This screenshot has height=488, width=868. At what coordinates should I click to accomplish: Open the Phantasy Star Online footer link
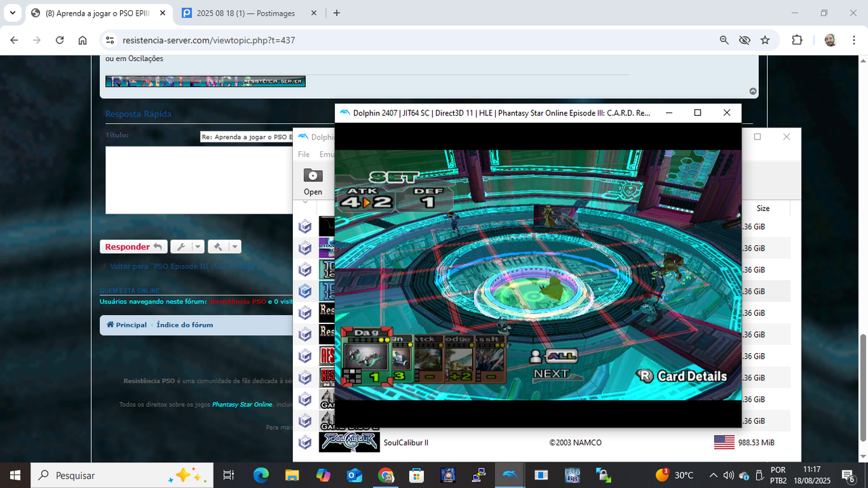(x=242, y=404)
